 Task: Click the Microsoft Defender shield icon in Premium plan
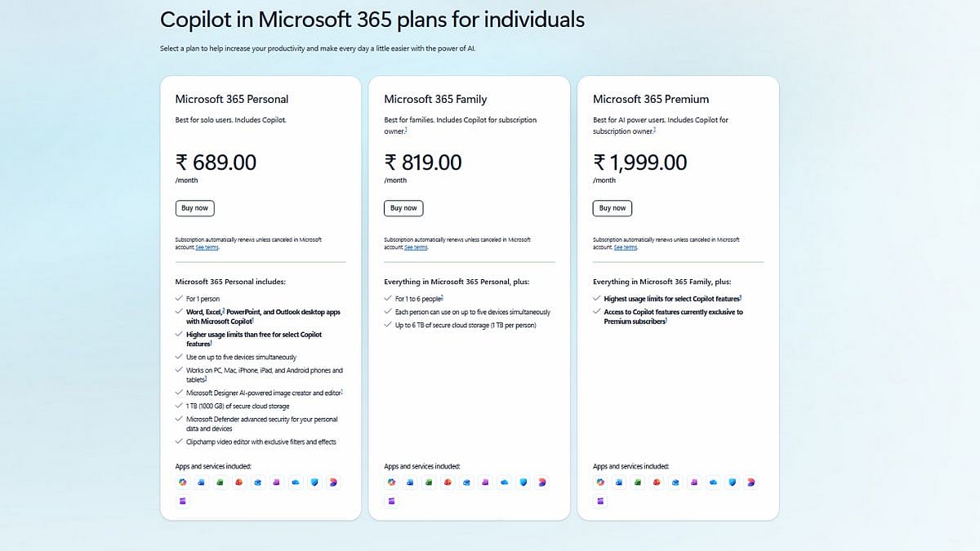click(732, 482)
